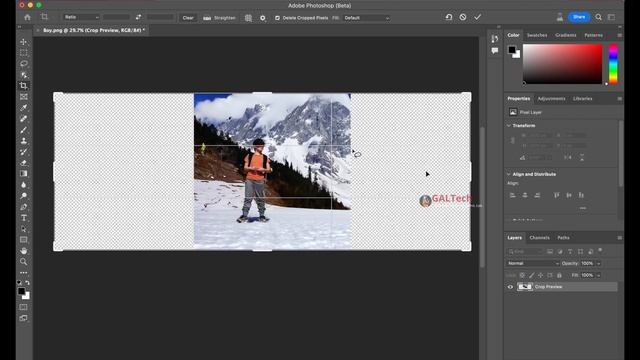This screenshot has width=640, height=360.
Task: Select the Move tool
Action: click(x=24, y=42)
